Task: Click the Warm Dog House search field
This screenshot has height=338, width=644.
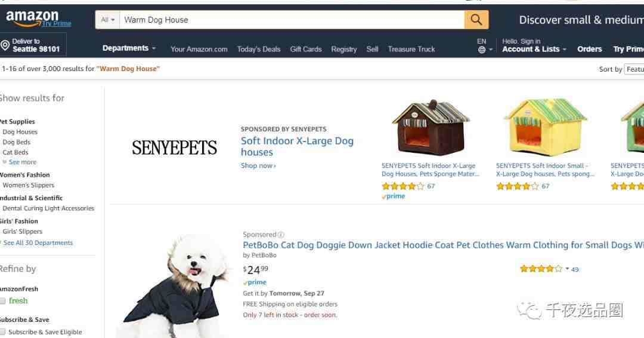Action: (x=292, y=20)
